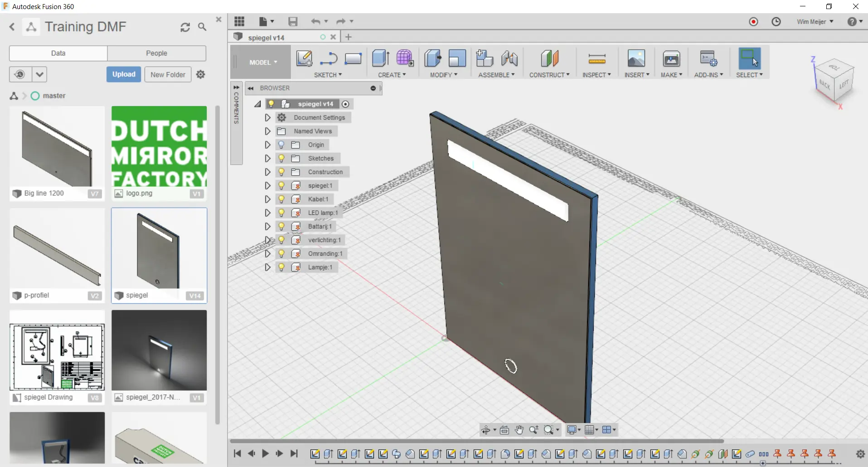Click the Orbit navigation tool icon

(x=486, y=430)
